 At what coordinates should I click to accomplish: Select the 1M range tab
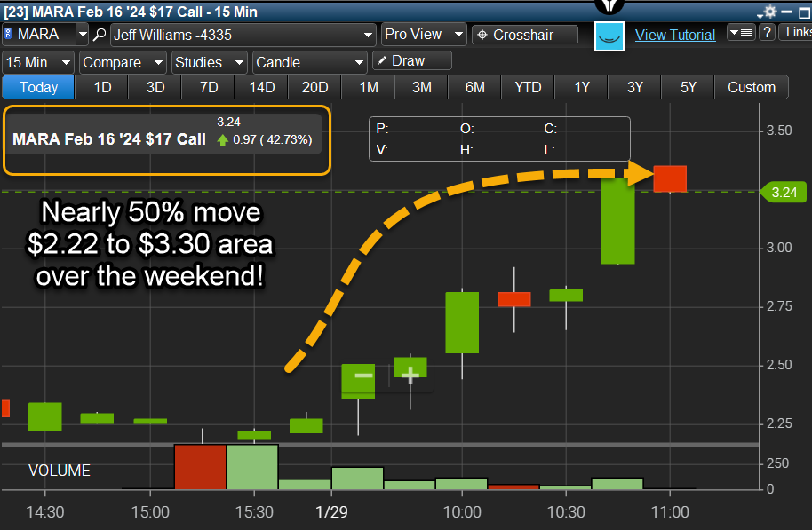[x=368, y=87]
